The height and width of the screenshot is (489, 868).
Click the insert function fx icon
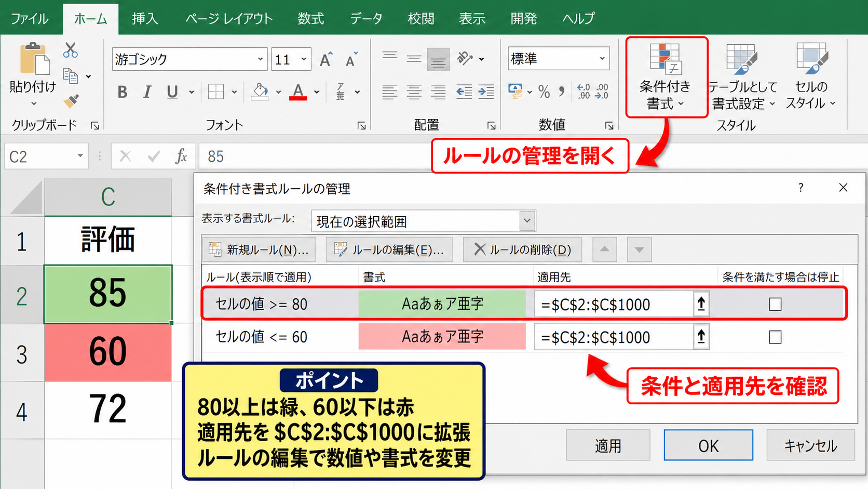tap(181, 156)
